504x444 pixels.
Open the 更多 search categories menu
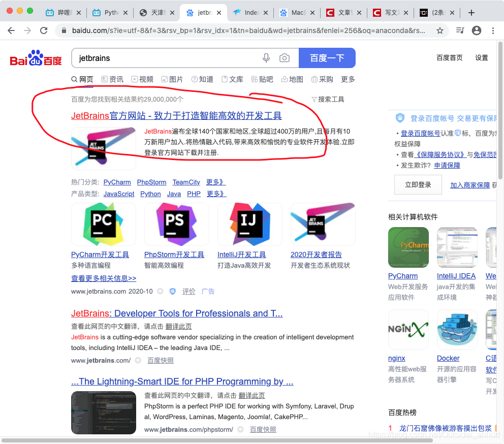(348, 79)
